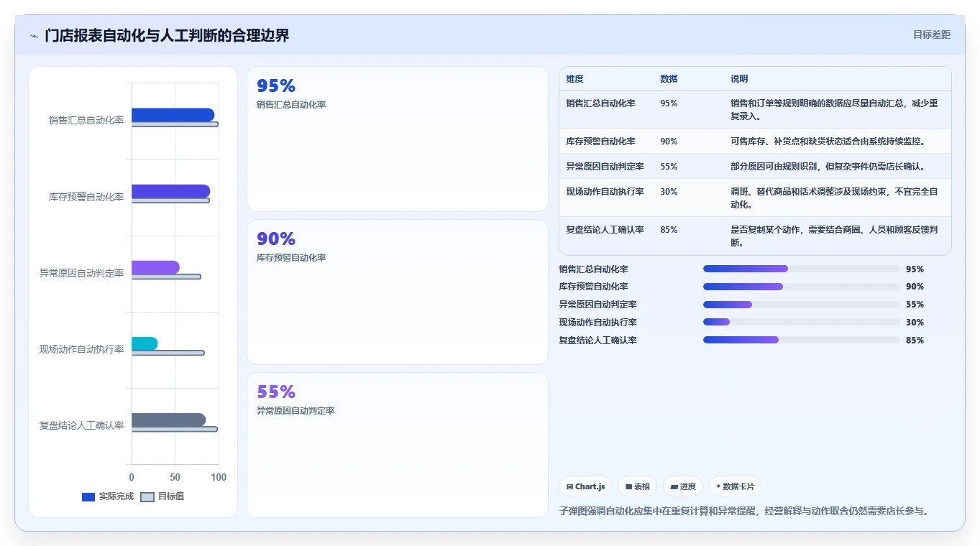
Task: Click the 销售汇总自动化率 progress bar
Action: tap(802, 269)
